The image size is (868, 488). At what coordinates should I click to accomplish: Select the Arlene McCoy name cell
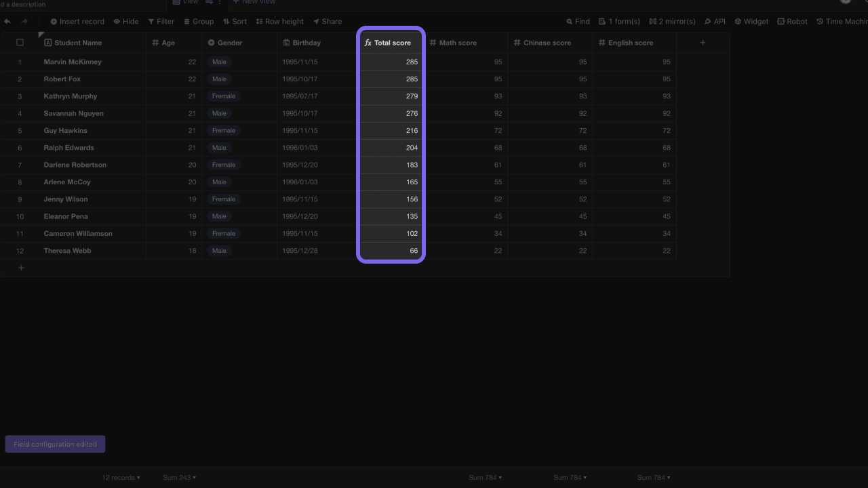(92, 182)
